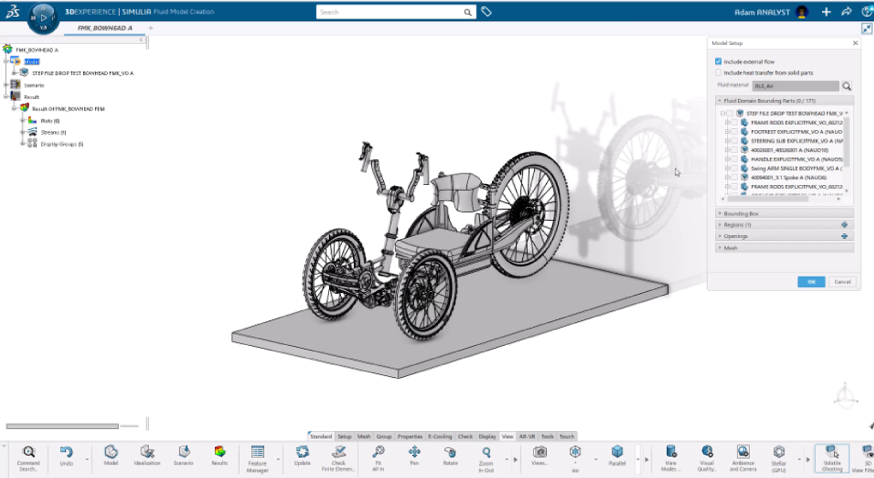Open the Model tool in toolbar
This screenshot has height=478, width=874.
pyautogui.click(x=111, y=456)
